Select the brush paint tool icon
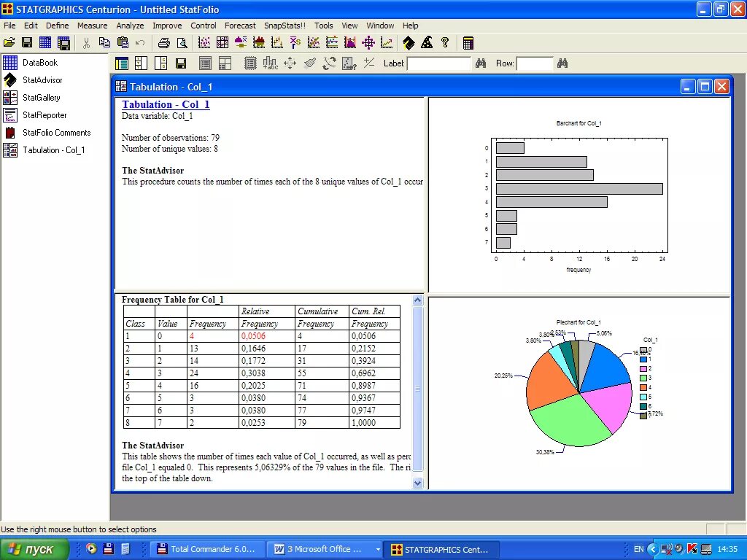The width and height of the screenshot is (747, 560). tap(310, 63)
